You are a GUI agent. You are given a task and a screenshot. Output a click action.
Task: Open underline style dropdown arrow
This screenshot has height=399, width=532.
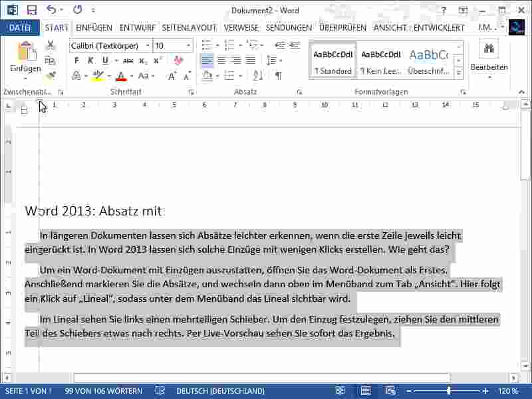[x=116, y=61]
